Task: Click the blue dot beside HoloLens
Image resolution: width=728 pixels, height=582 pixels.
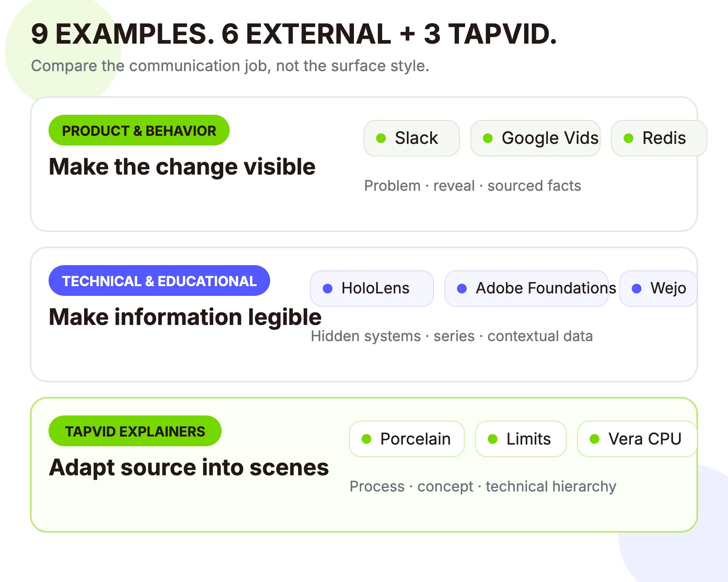Action: 328,289
